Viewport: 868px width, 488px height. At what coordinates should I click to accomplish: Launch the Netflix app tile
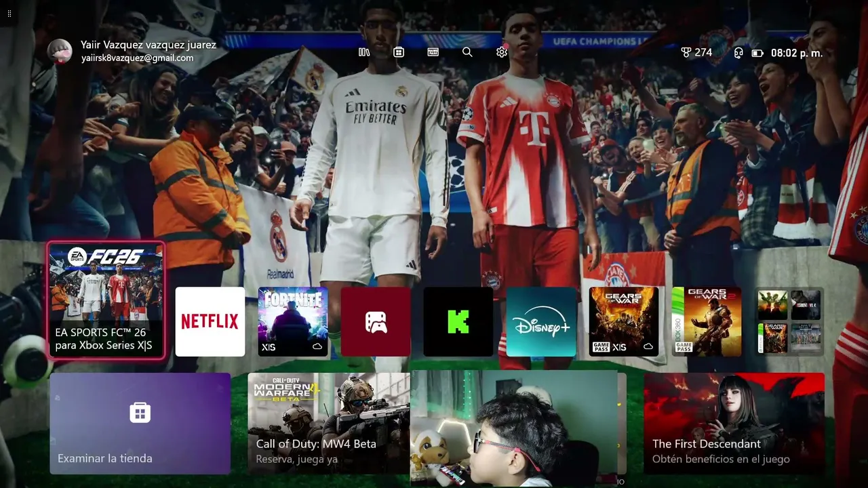click(210, 321)
